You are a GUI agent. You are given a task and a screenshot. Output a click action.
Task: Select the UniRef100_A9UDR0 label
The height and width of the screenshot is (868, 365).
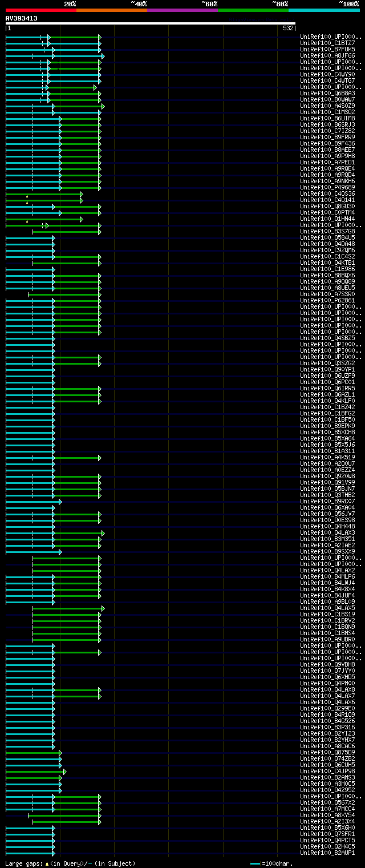tap(328, 639)
